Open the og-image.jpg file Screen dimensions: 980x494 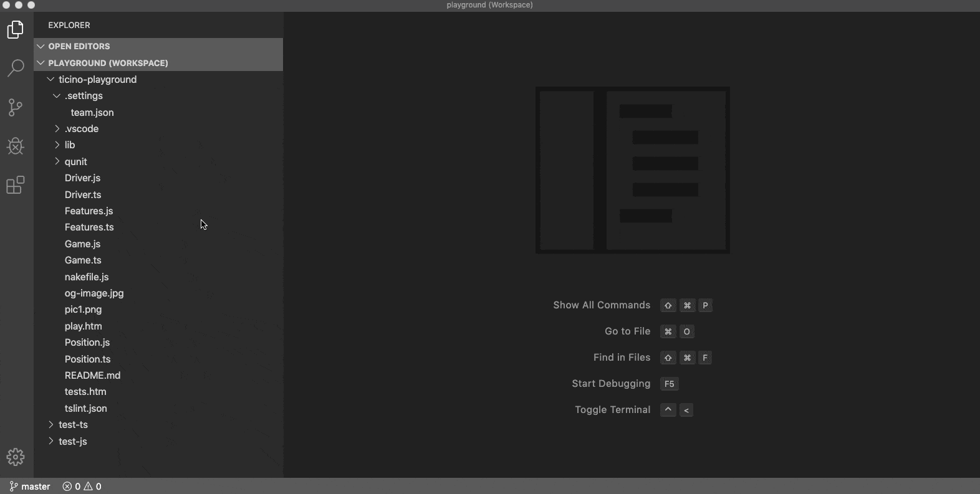click(94, 293)
